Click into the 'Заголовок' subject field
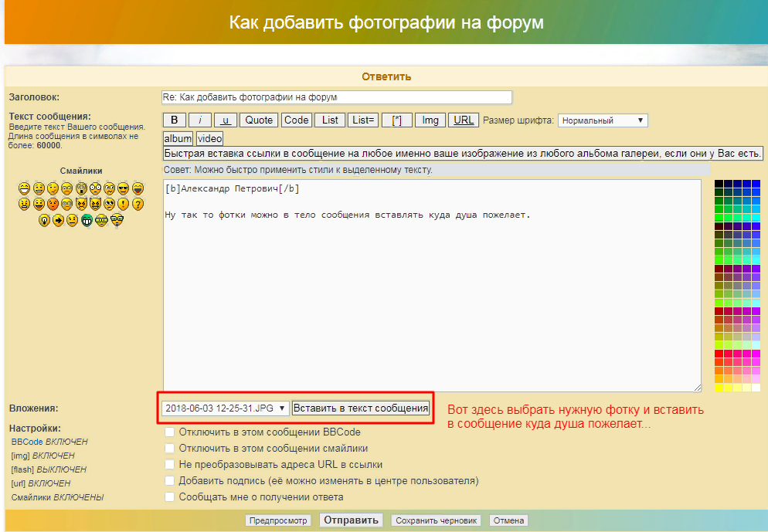Screen dimensions: 768x532 click(336, 97)
